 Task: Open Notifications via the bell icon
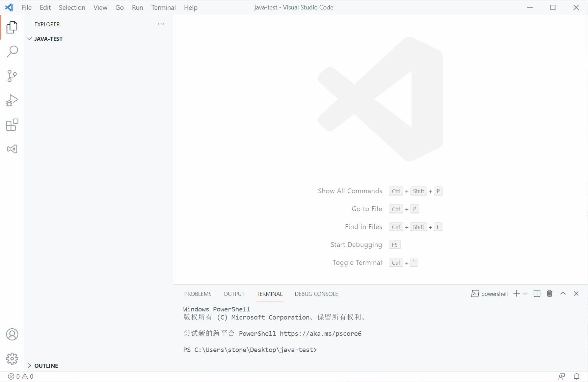[577, 376]
